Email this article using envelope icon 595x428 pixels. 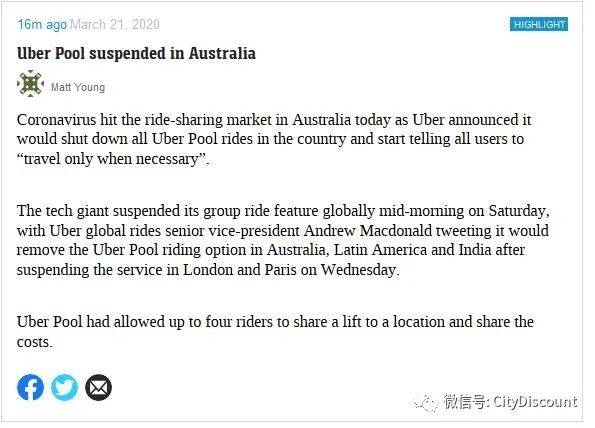click(x=99, y=387)
